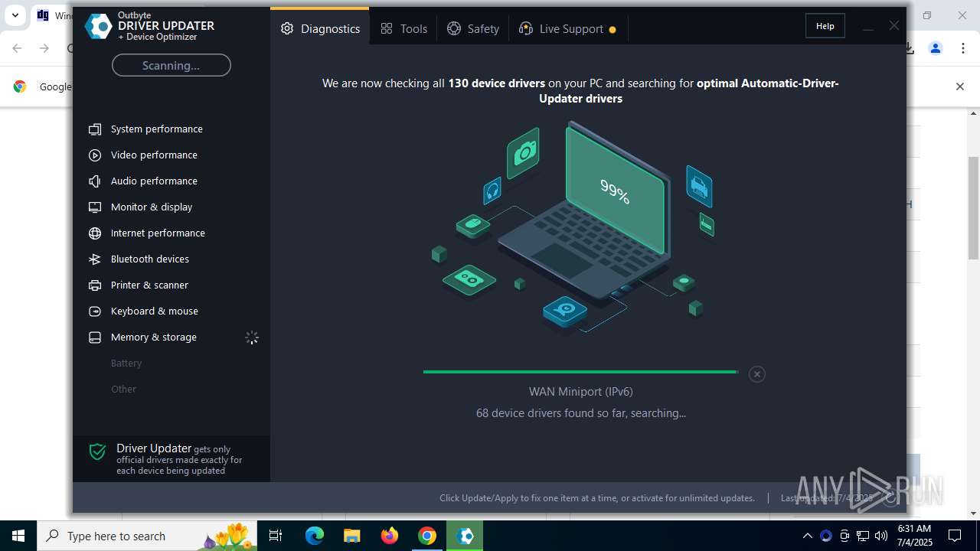
Task: Click the scan progress bar
Action: tap(580, 372)
